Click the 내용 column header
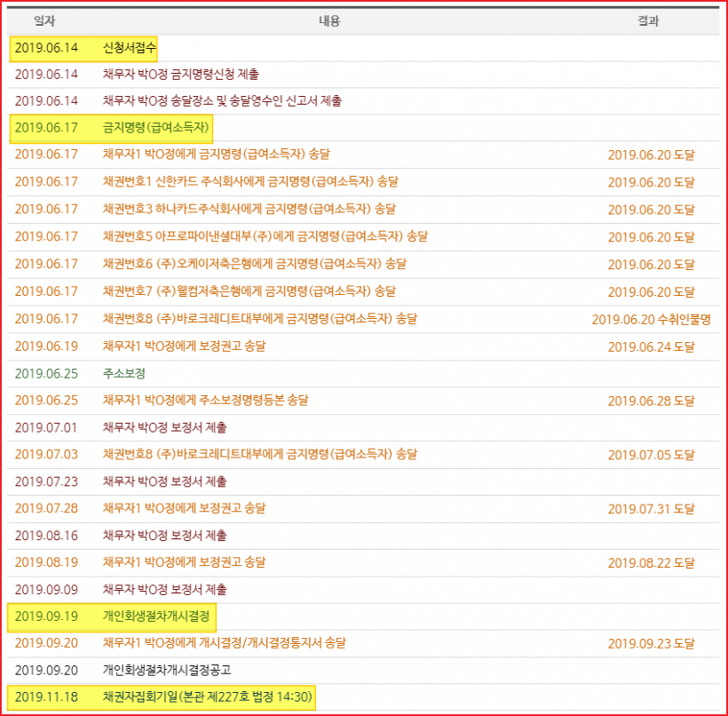The width and height of the screenshot is (728, 716). [329, 21]
